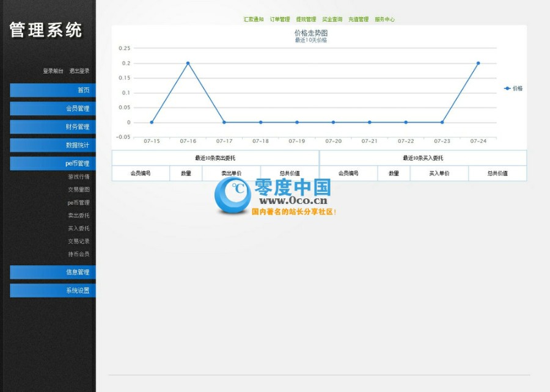The width and height of the screenshot is (550, 392).
Task: Click 会员编号 header in sell orders table
Action: [x=141, y=173]
